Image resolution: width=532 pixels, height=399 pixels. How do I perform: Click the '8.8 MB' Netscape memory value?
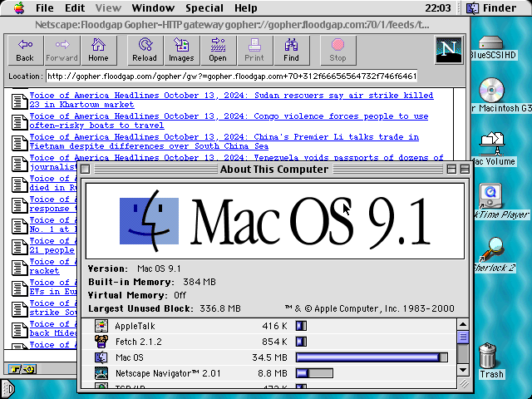click(x=273, y=373)
